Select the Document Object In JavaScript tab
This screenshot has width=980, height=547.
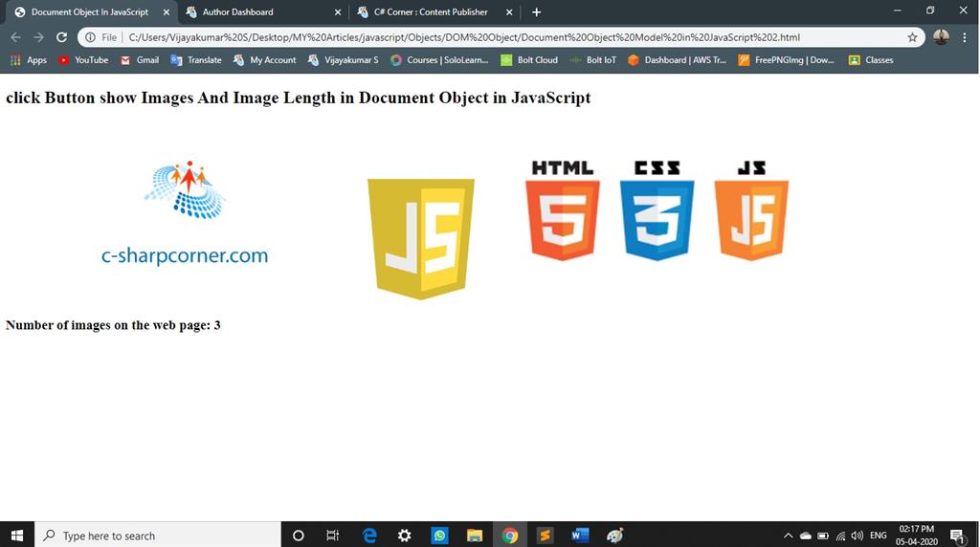coord(92,11)
